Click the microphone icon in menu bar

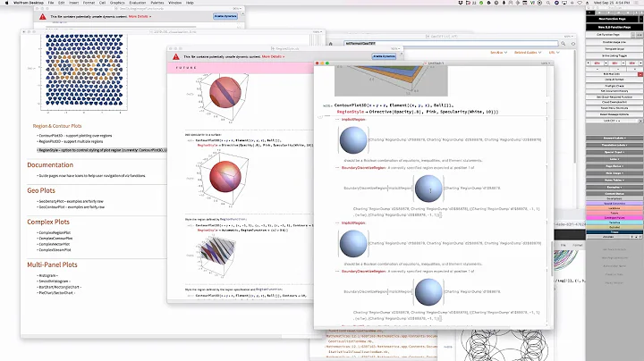click(x=504, y=3)
